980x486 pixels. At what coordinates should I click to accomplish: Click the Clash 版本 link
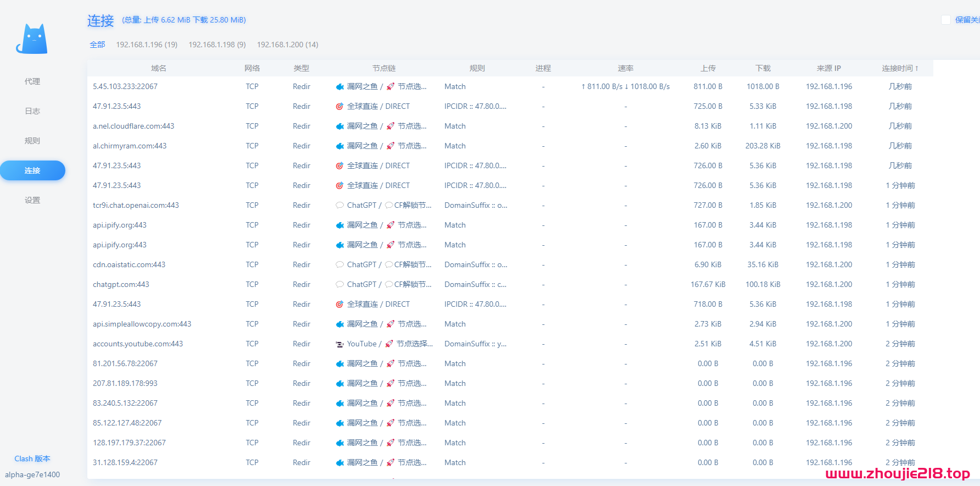32,459
